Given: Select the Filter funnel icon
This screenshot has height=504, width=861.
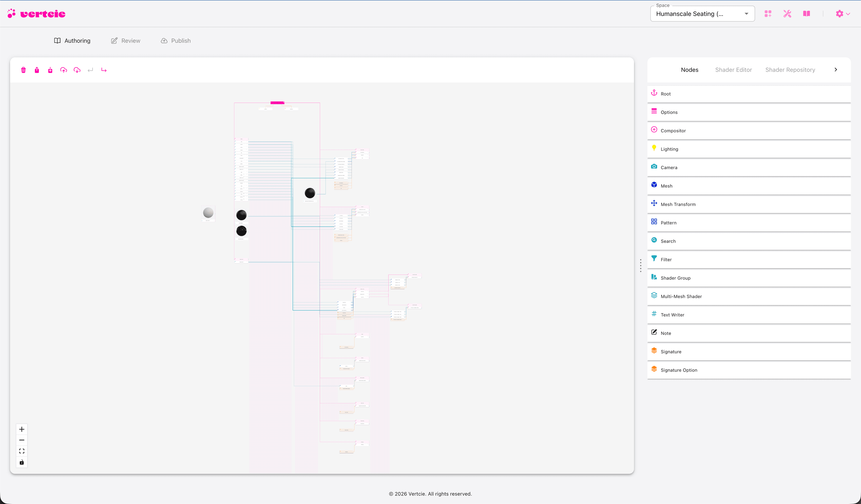Looking at the screenshot, I should coord(654,259).
